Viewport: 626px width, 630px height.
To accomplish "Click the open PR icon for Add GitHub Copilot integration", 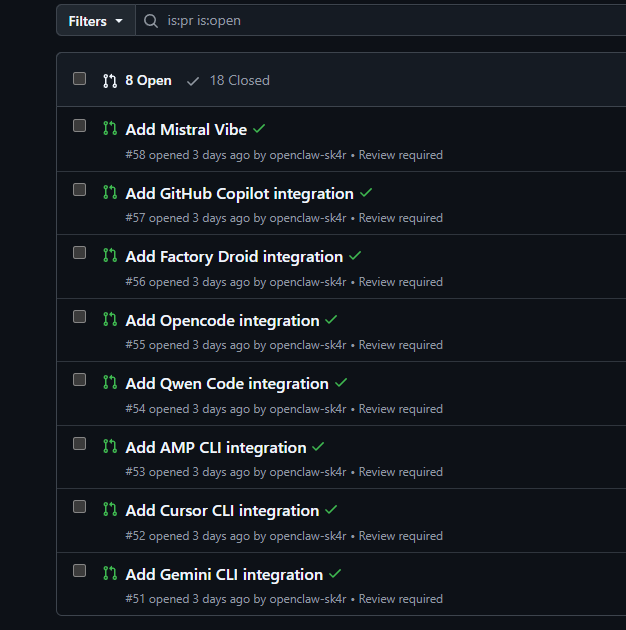I will coord(110,192).
